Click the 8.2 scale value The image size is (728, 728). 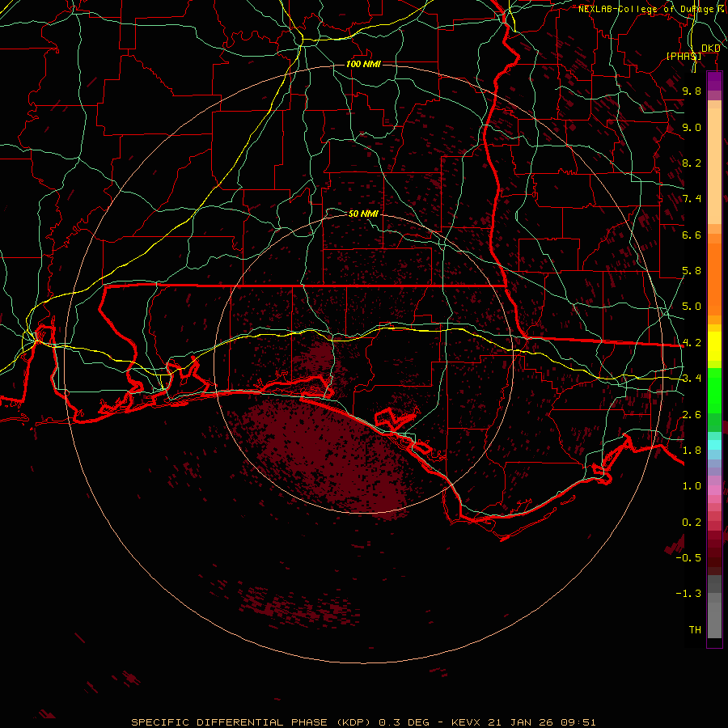pos(692,163)
